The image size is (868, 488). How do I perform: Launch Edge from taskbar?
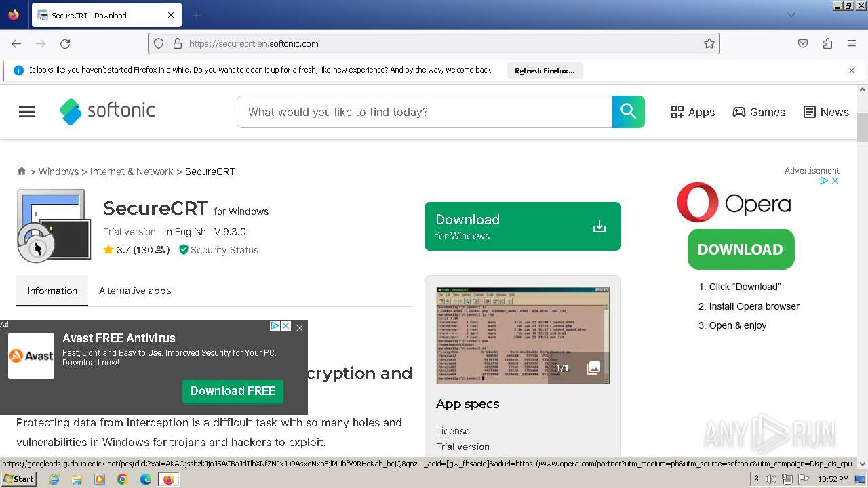pyautogui.click(x=145, y=479)
